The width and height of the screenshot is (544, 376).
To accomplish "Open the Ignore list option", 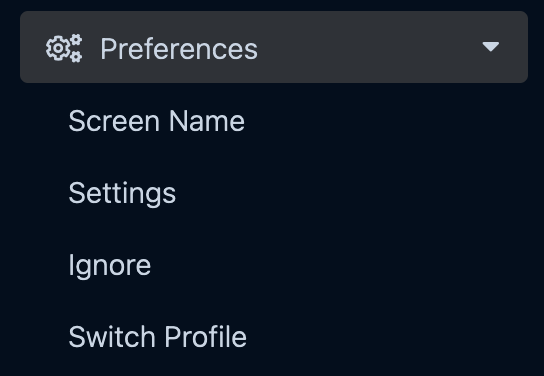I will [x=110, y=266].
